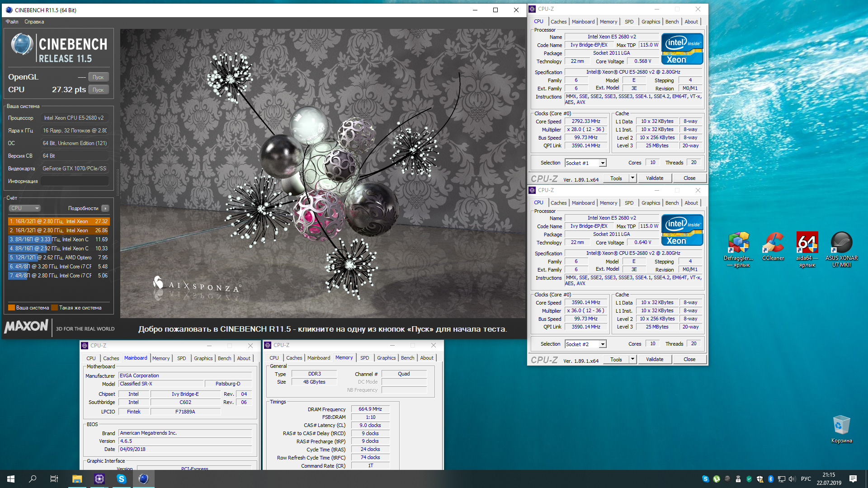This screenshot has width=868, height=488.
Task: Click the Skype icon in the system tray
Action: (x=705, y=479)
